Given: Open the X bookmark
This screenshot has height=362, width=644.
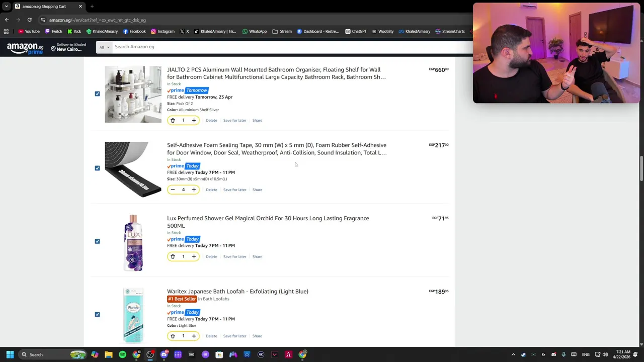Looking at the screenshot, I should 184,31.
